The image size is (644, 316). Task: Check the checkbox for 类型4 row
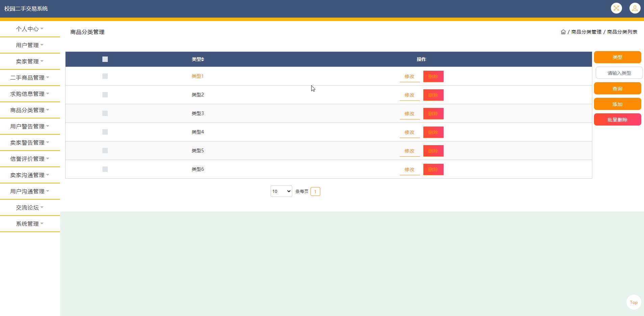click(105, 132)
